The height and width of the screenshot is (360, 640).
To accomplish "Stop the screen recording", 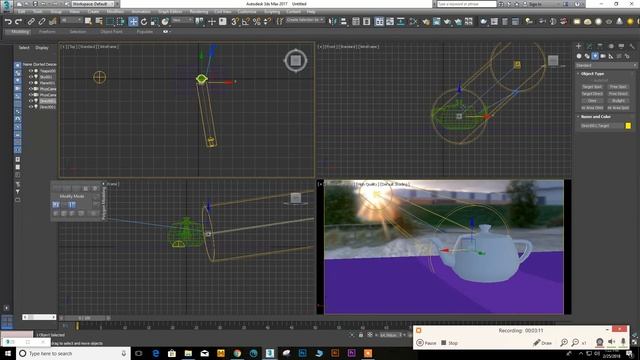I will click(x=449, y=343).
